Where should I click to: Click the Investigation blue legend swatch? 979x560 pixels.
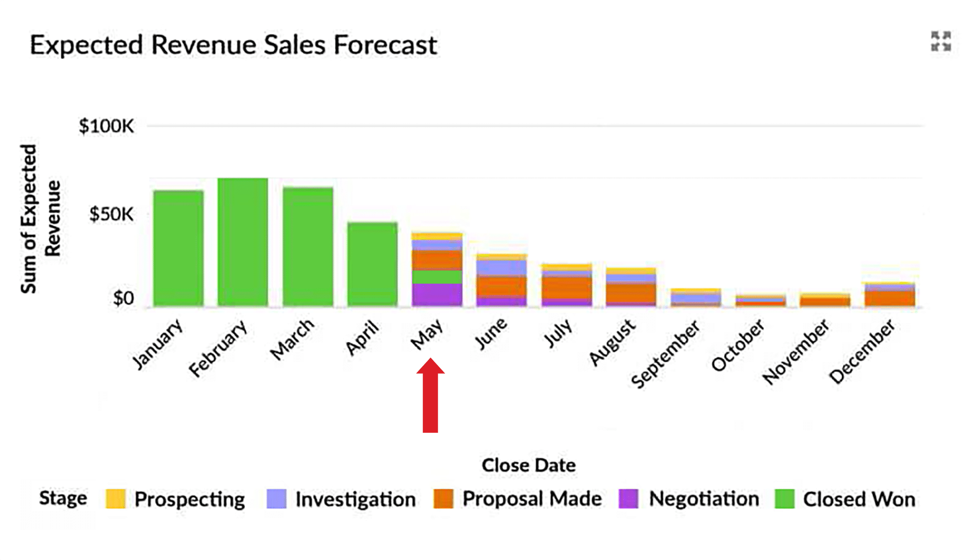coord(277,498)
